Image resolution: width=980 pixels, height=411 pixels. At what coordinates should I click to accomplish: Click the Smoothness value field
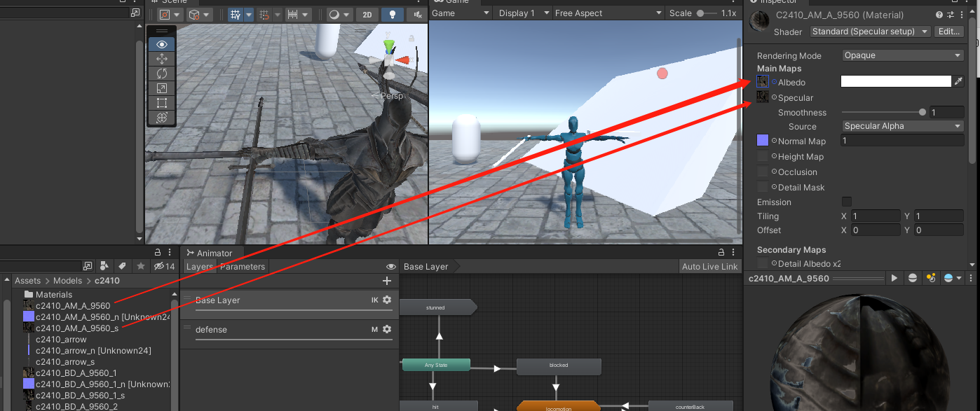(946, 112)
